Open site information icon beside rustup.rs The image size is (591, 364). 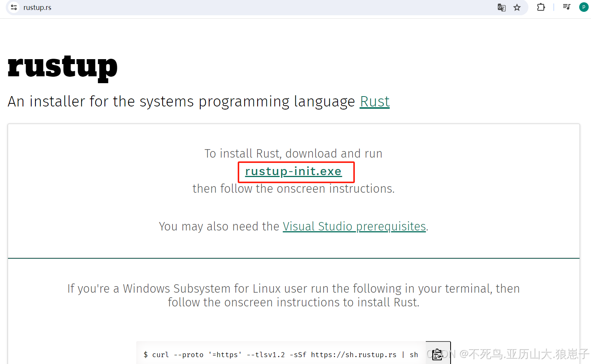tap(14, 7)
